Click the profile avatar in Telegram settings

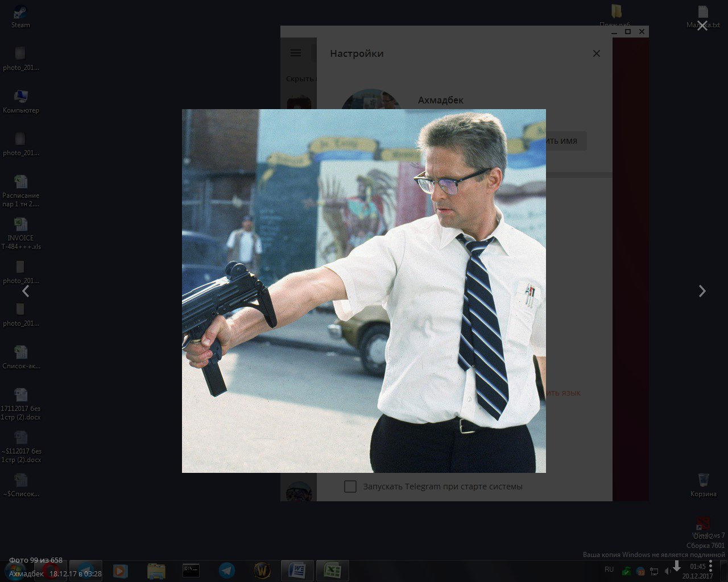371,99
